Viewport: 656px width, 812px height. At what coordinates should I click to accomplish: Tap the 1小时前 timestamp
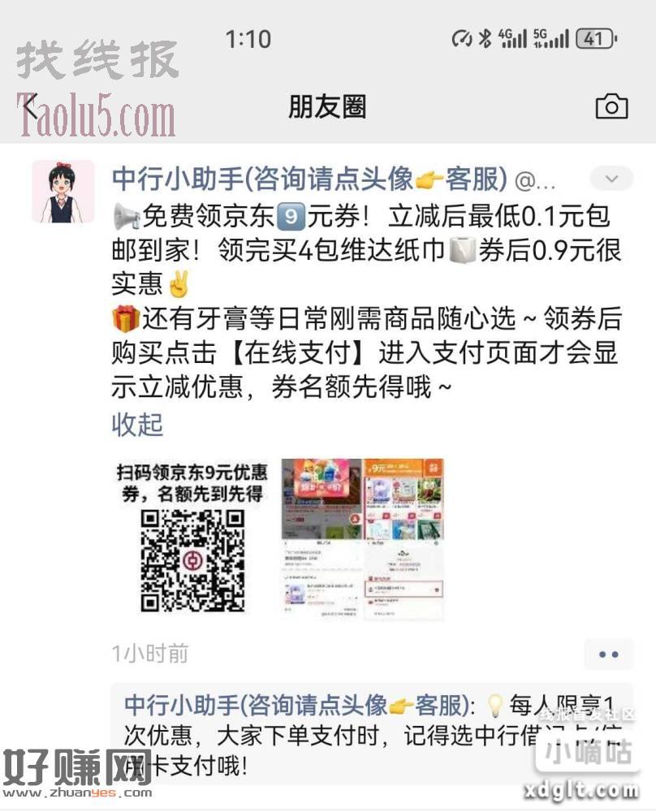point(150,654)
